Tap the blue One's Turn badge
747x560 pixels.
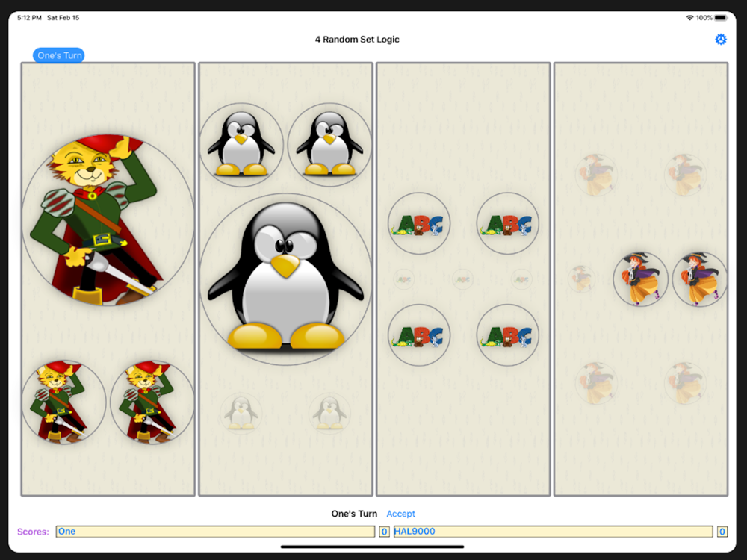coord(59,55)
